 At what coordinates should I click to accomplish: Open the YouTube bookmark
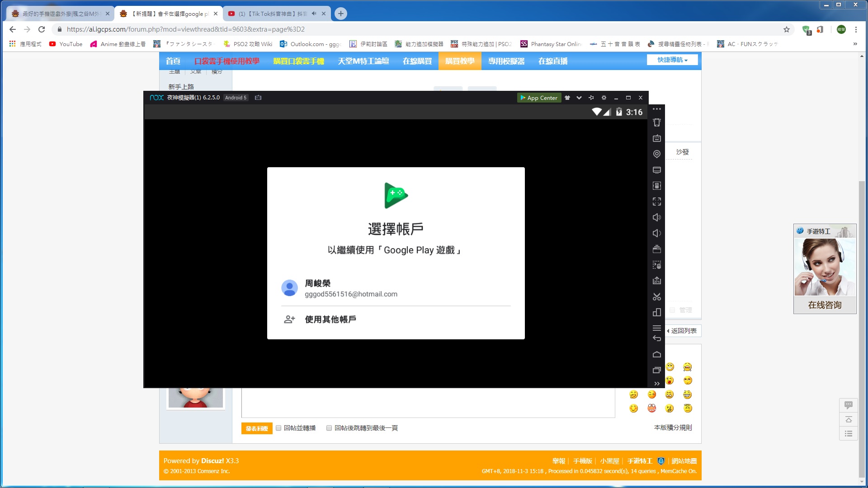click(x=66, y=44)
